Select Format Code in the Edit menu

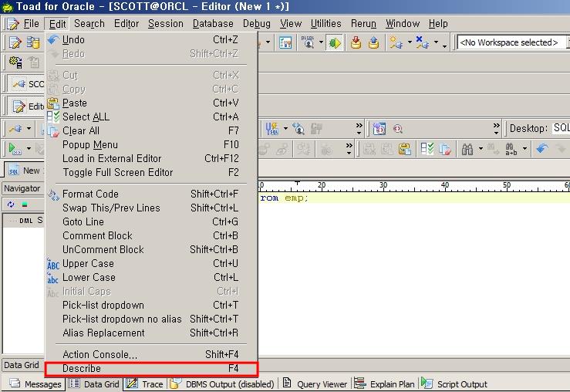pos(90,194)
